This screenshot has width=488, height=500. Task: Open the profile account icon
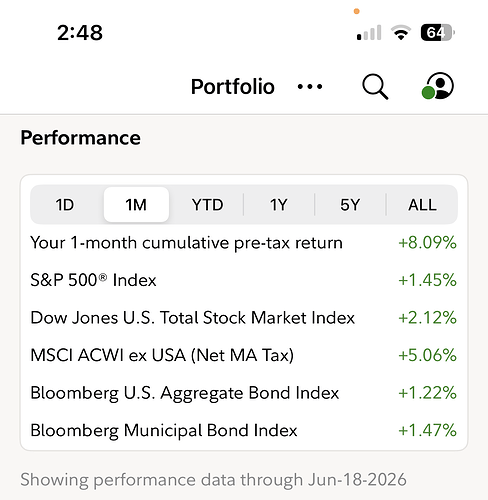tap(438, 86)
